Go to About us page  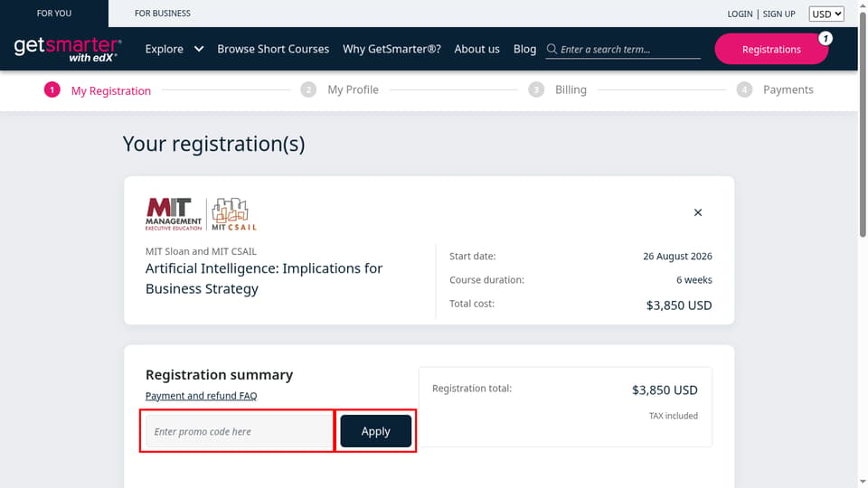(x=476, y=49)
